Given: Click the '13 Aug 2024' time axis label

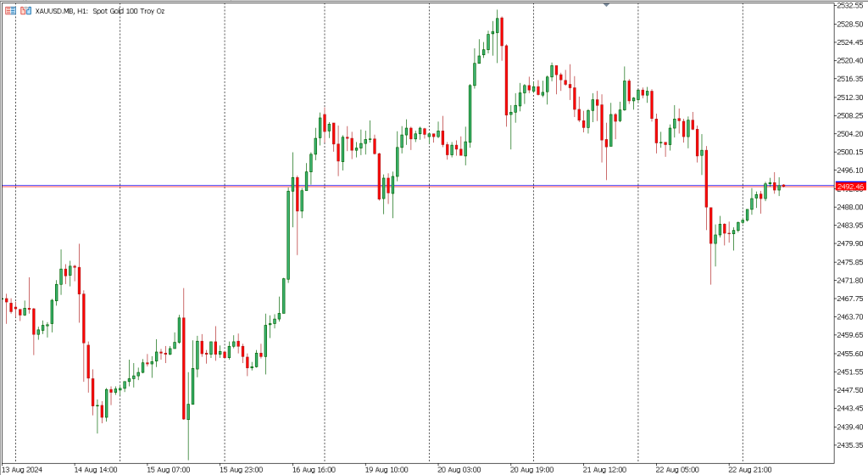Looking at the screenshot, I should (x=22, y=469).
